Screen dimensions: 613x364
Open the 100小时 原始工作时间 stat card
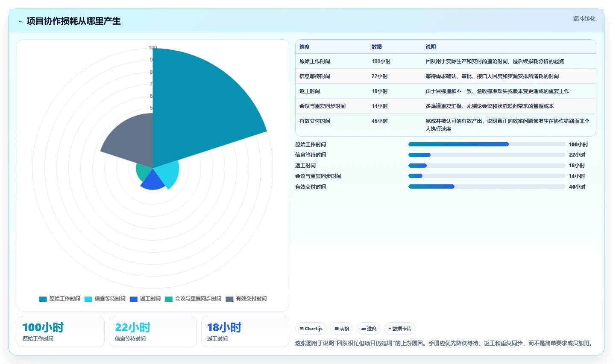[x=61, y=332]
